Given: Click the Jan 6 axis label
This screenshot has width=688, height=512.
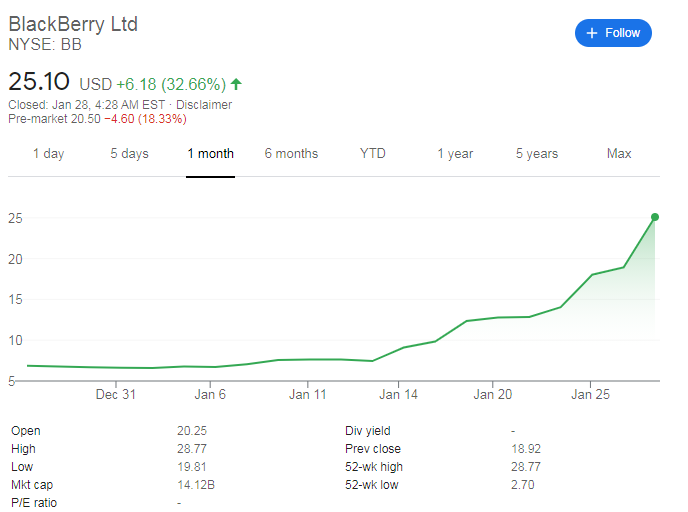Looking at the screenshot, I should point(210,394).
